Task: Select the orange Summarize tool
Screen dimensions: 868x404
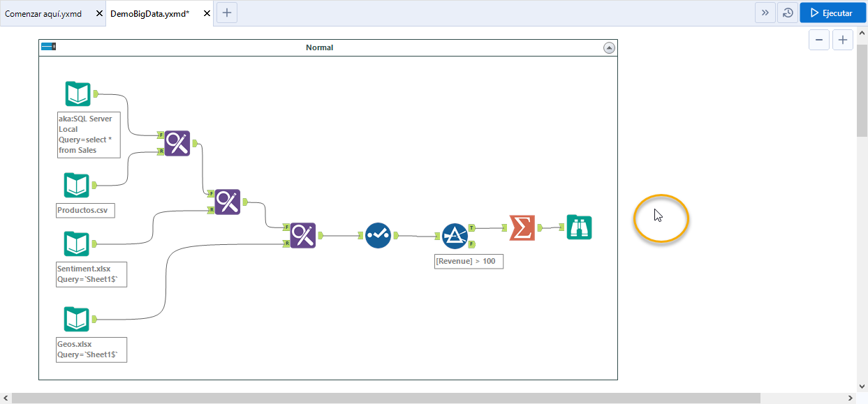Action: pos(521,227)
